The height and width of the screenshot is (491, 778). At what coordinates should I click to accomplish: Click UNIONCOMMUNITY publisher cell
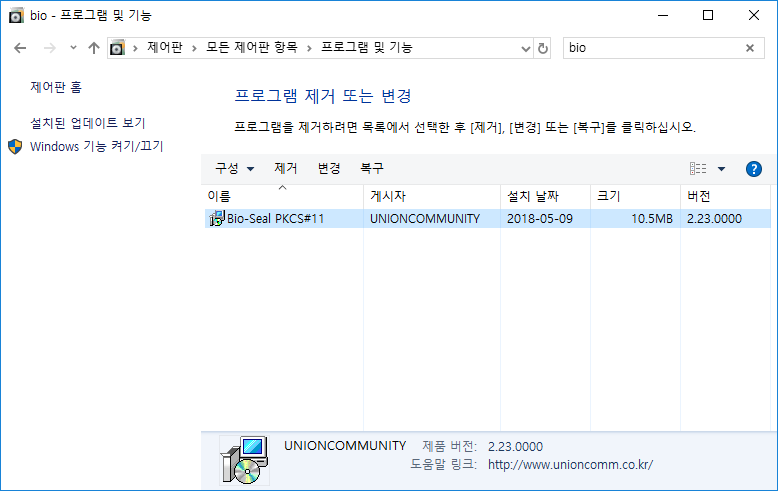coord(425,219)
